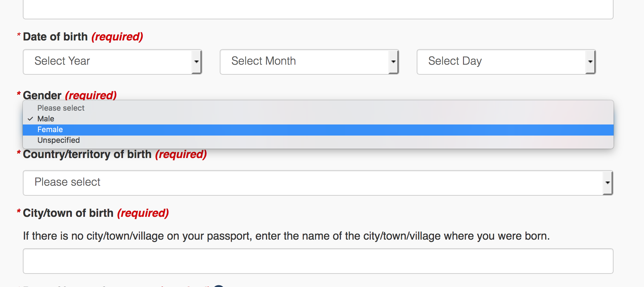The image size is (644, 287).
Task: Click the dark help icon at page bottom
Action: tap(219, 286)
